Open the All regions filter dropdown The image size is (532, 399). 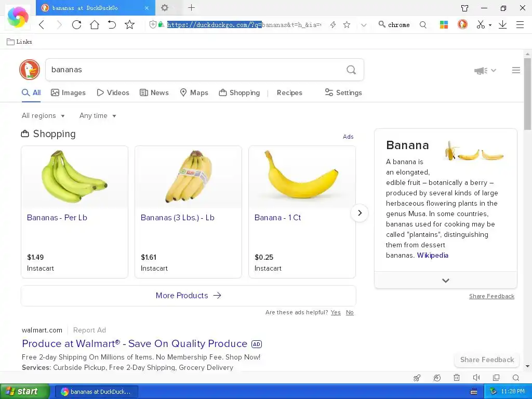click(43, 116)
